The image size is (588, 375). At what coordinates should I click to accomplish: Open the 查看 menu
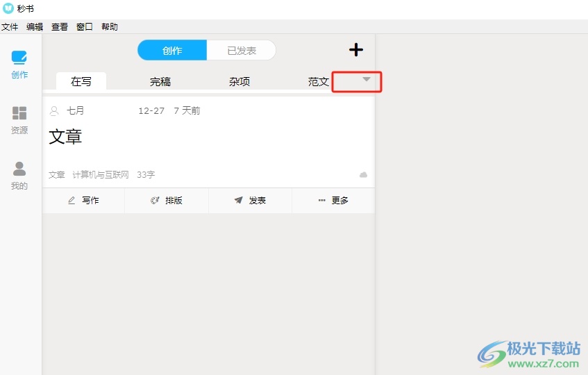tap(60, 27)
